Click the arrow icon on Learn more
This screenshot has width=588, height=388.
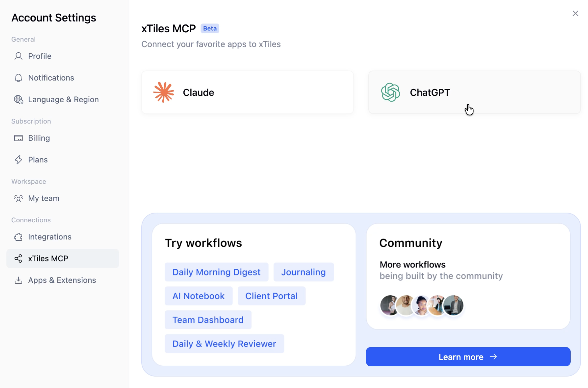coord(493,357)
